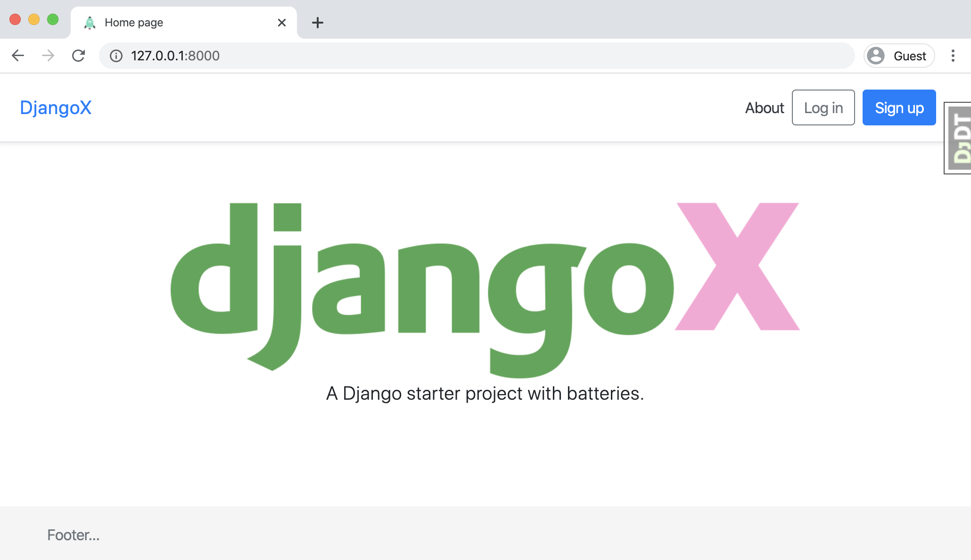Image resolution: width=971 pixels, height=560 pixels.
Task: Click the yellow minimize traffic light
Action: coord(33,19)
